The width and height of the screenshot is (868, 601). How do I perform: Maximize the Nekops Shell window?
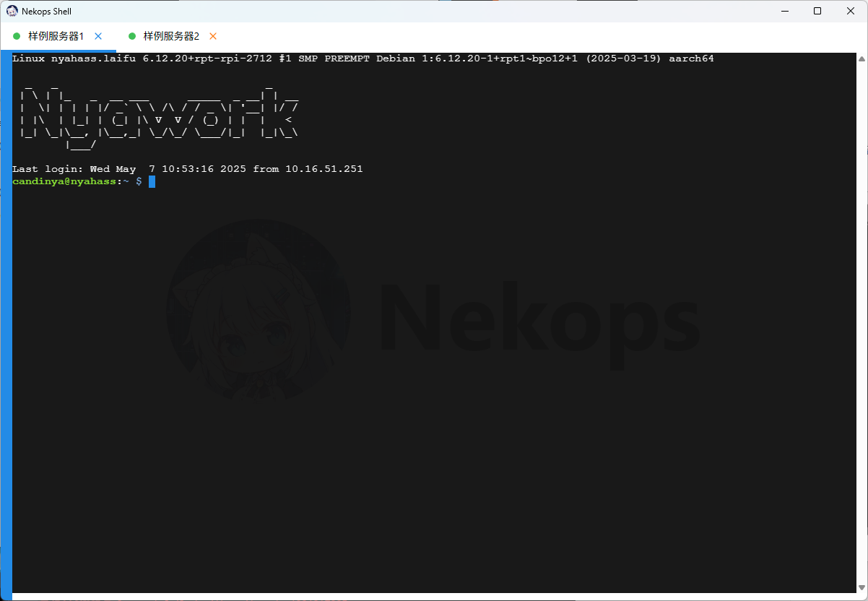(x=817, y=11)
